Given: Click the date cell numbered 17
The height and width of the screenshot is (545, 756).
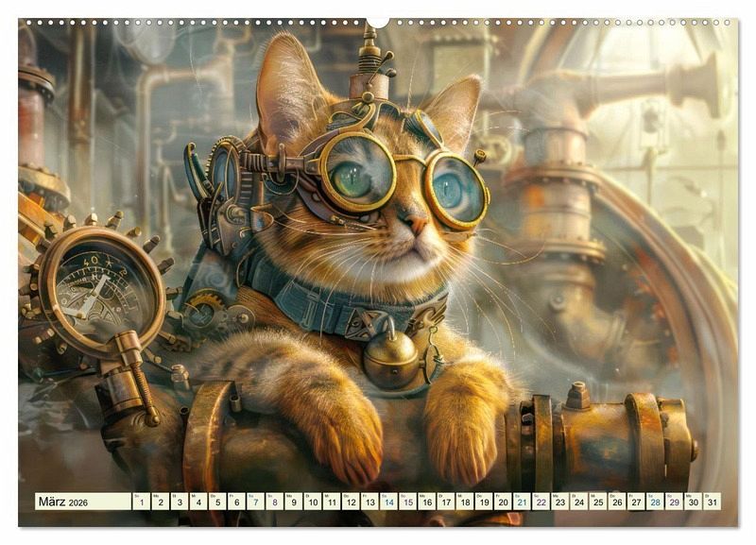Looking at the screenshot, I should [446, 502].
